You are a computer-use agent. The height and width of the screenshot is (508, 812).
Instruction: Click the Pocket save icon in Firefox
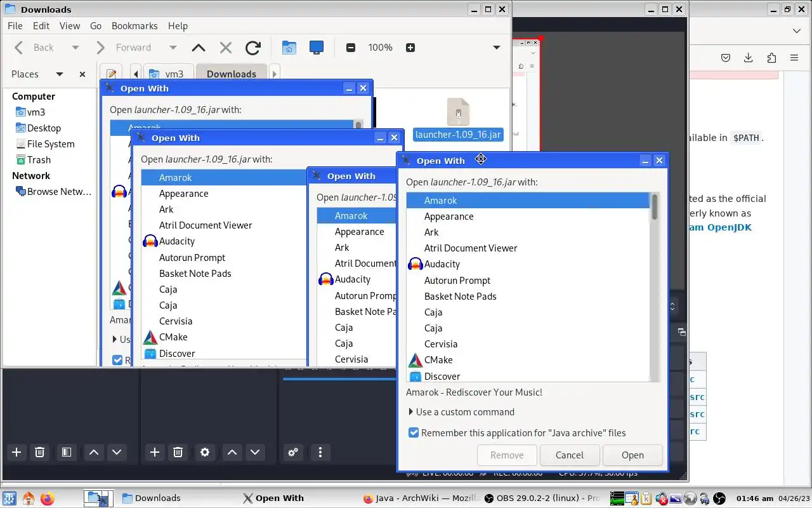(x=726, y=58)
